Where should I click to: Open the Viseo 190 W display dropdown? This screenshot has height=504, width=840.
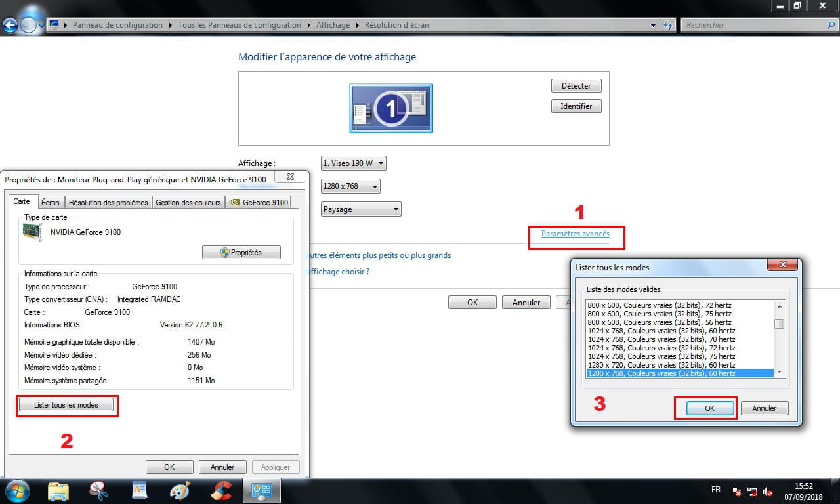[354, 163]
